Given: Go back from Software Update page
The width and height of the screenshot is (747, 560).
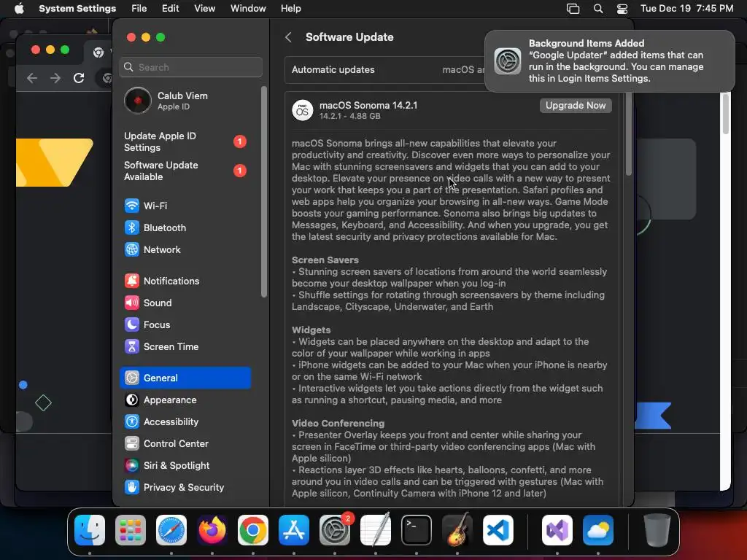Looking at the screenshot, I should pos(288,37).
